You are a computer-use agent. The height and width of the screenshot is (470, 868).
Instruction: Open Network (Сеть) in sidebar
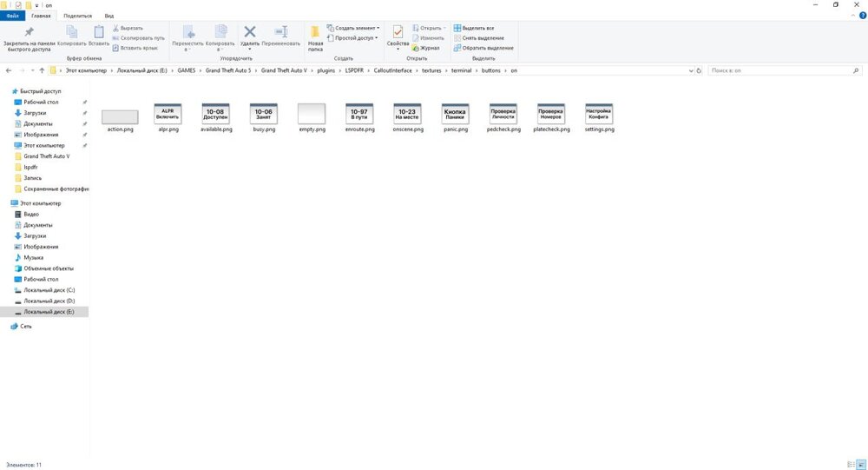point(25,327)
